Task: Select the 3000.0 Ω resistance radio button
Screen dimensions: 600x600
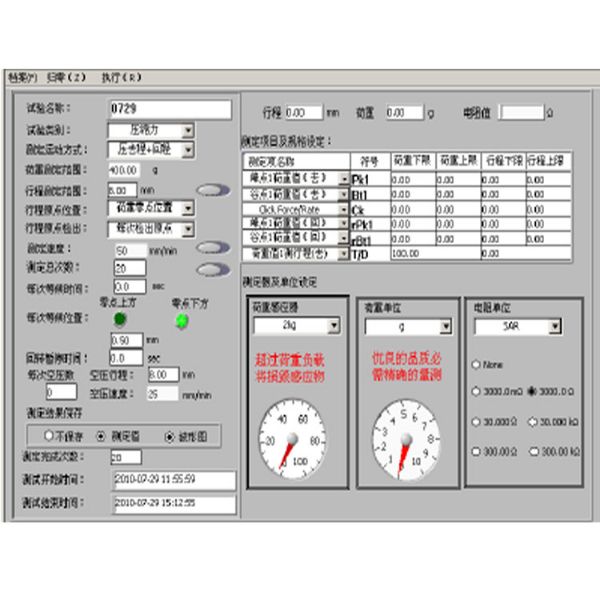Action: click(533, 392)
